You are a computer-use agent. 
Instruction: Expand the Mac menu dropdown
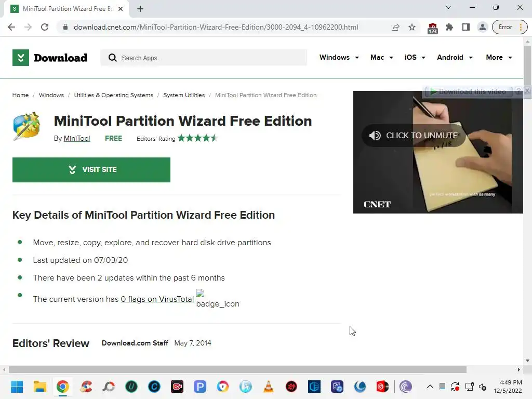382,57
